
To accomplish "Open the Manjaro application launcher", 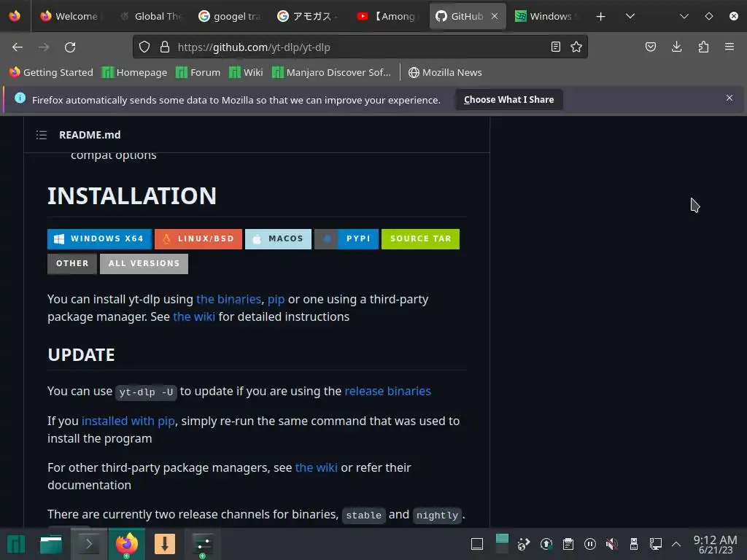I will tap(16, 544).
